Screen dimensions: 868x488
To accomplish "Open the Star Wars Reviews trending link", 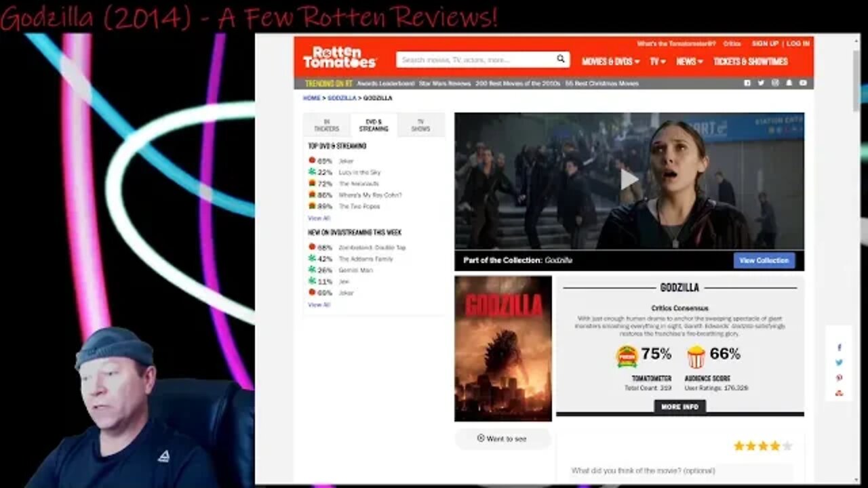I will (x=444, y=83).
